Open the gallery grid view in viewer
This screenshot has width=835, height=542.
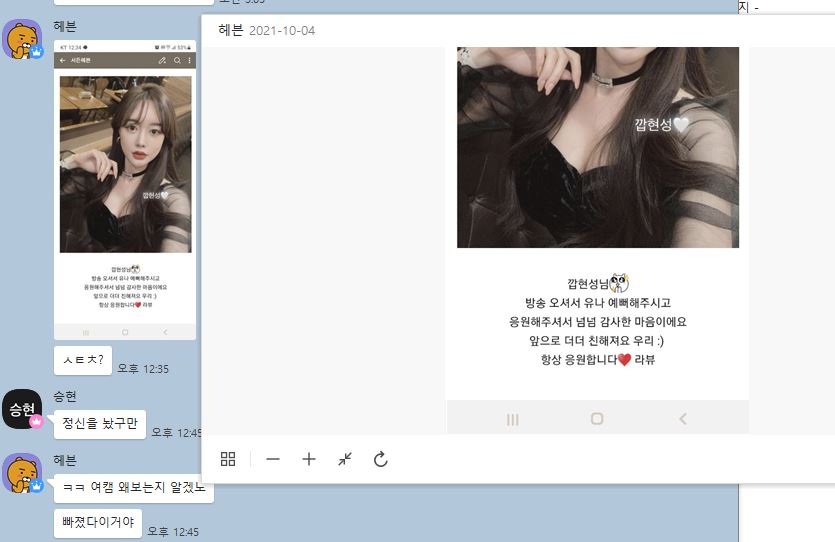[x=228, y=459]
